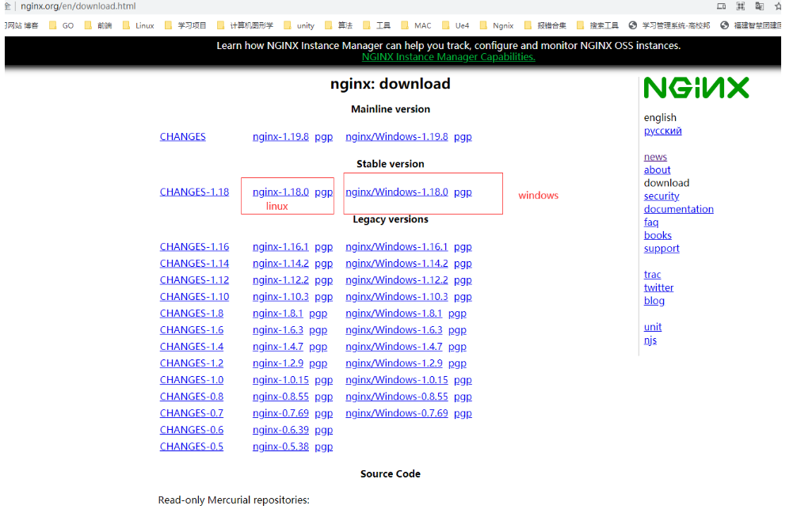Open CHANGES-0.8 link
Image resolution: width=797 pixels, height=532 pixels.
[192, 397]
